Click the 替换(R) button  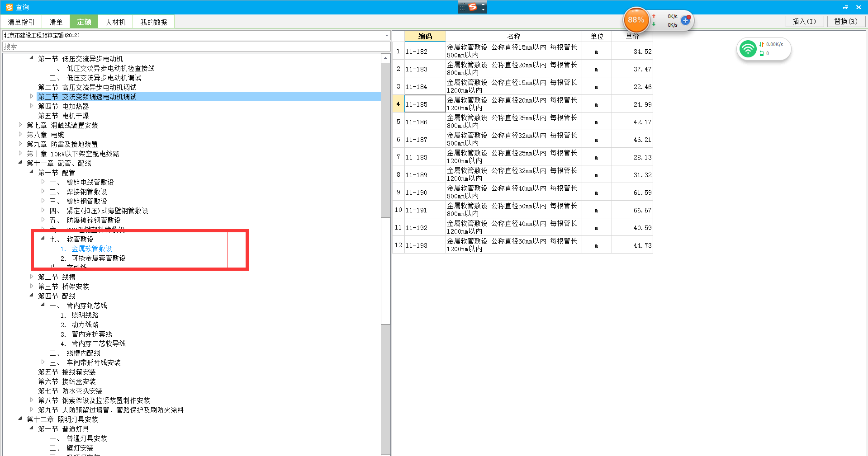click(x=846, y=21)
